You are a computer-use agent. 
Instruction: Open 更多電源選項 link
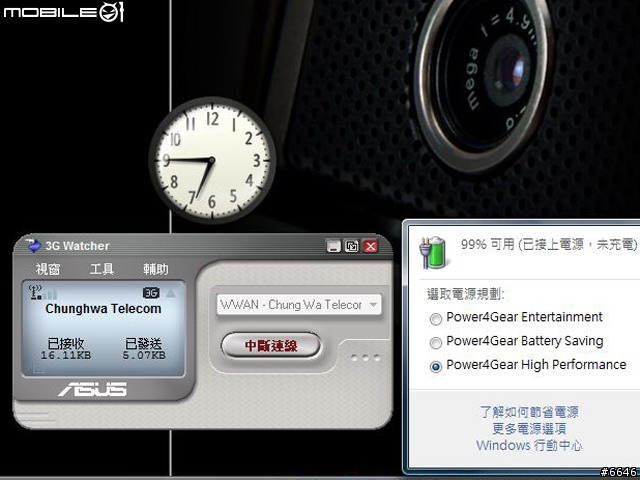[529, 429]
